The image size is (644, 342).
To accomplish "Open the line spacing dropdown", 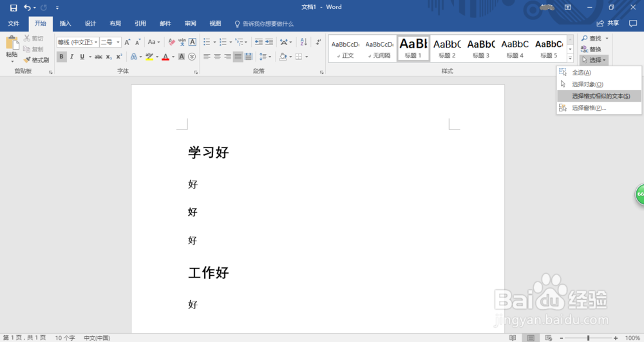I will (265, 57).
